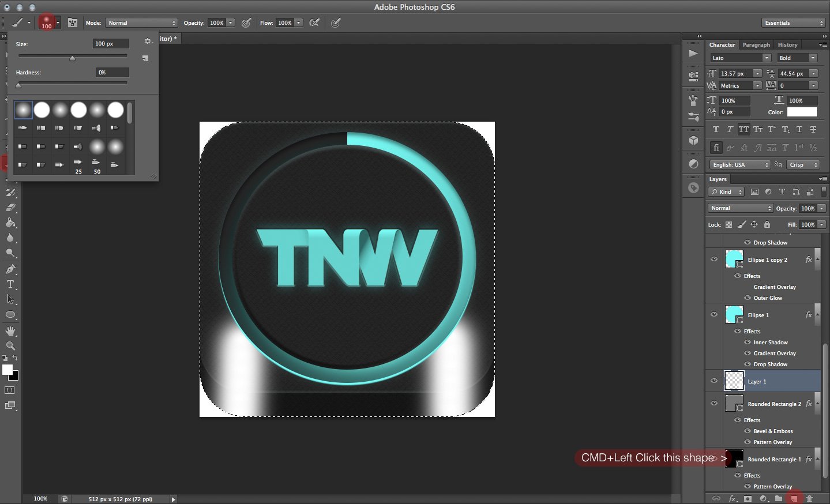Open the Crisp anti-aliasing dropdown
The image size is (830, 504).
click(x=803, y=165)
